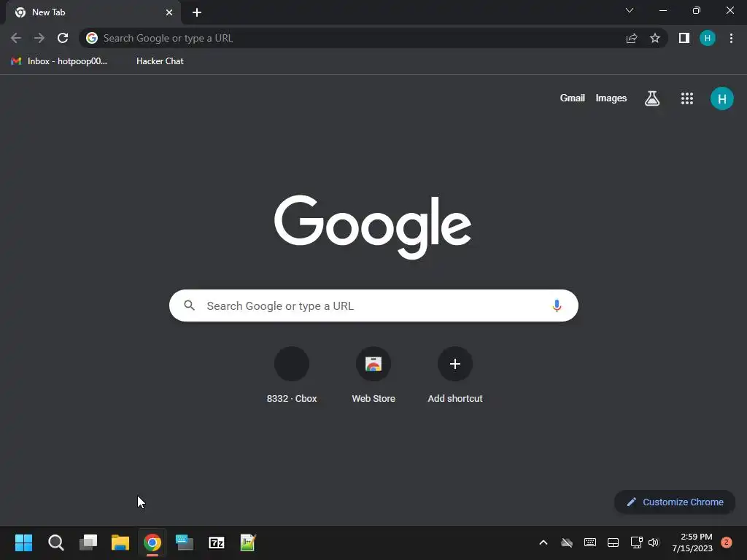This screenshot has width=747, height=560.
Task: Open the Images link
Action: point(611,98)
